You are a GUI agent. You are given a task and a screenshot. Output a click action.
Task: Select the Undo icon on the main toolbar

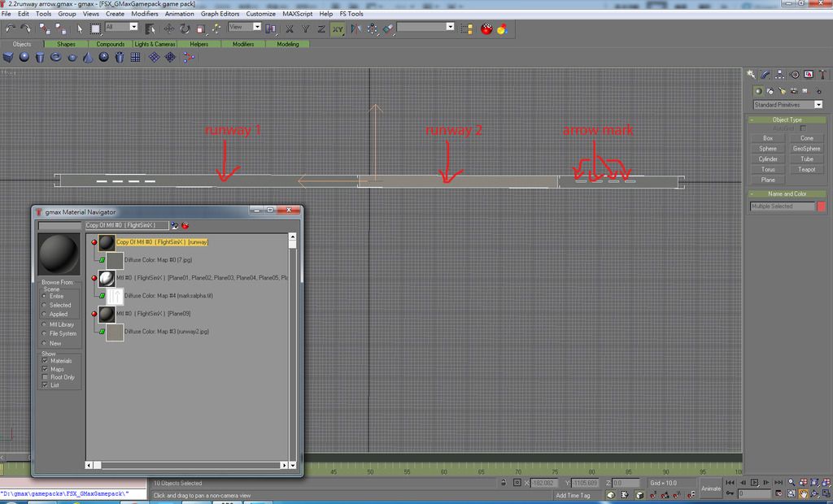click(8, 27)
